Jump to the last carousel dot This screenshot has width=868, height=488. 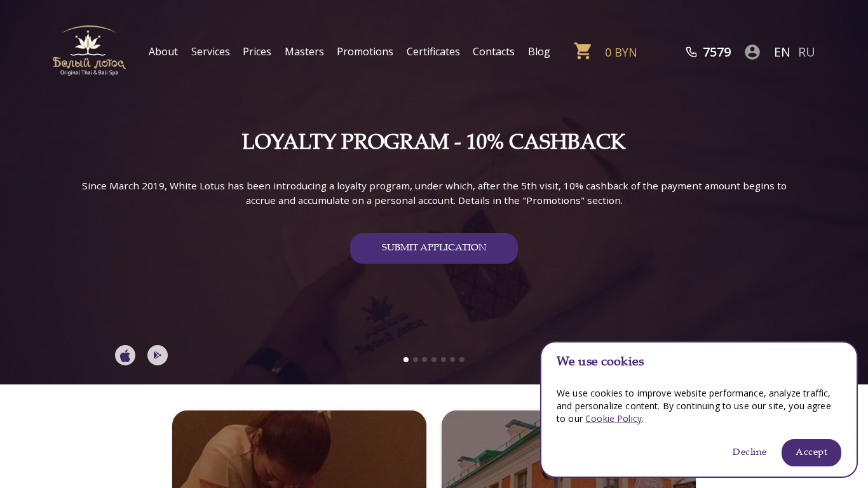462,360
